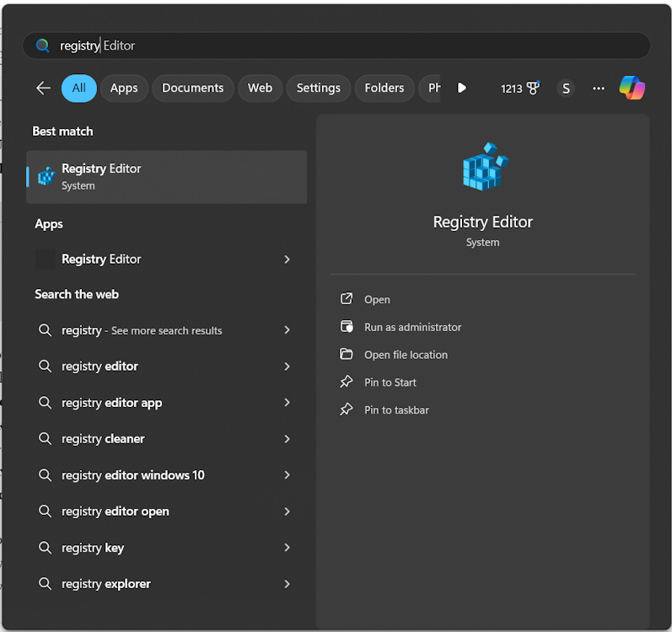Expand the Apps Registry Editor chevron
Screen dimensions: 672x632
(288, 259)
